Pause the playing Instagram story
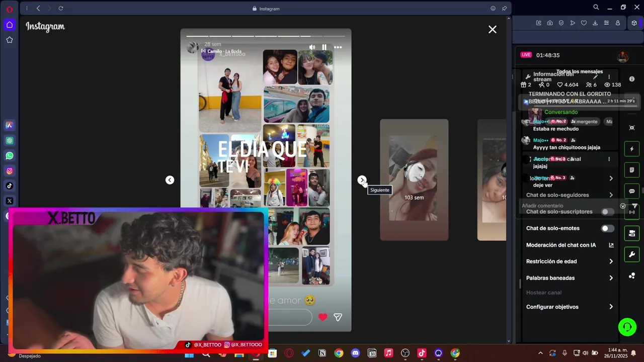644x362 pixels. point(324,47)
